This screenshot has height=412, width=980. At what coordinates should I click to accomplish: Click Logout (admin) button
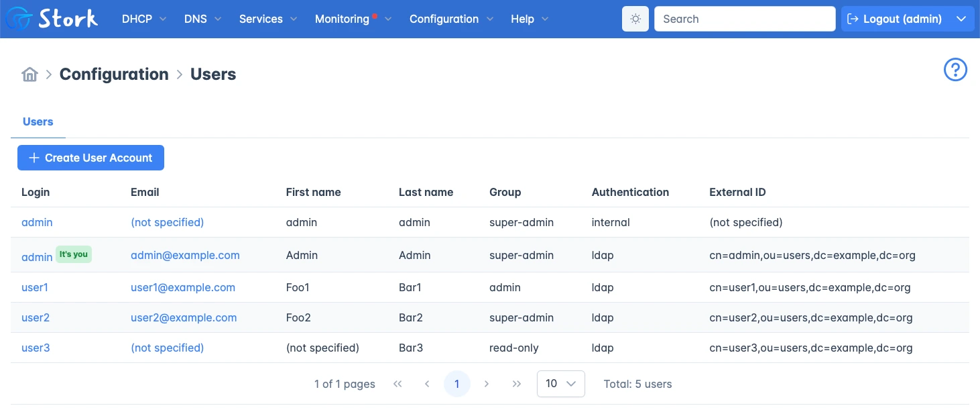pos(896,19)
